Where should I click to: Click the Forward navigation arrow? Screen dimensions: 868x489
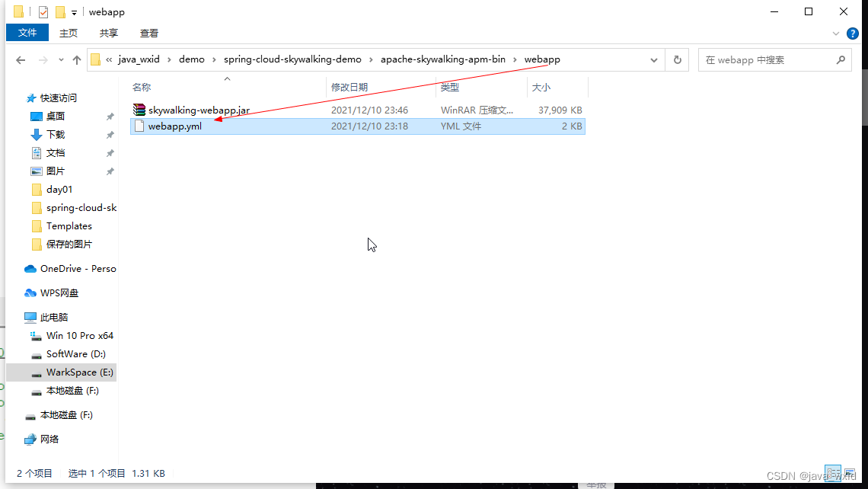tap(43, 60)
